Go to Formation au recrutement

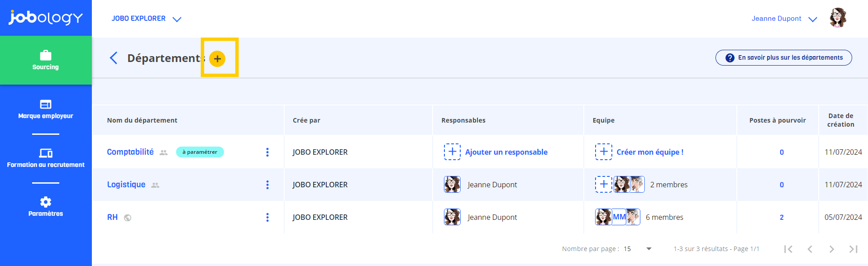tap(46, 158)
